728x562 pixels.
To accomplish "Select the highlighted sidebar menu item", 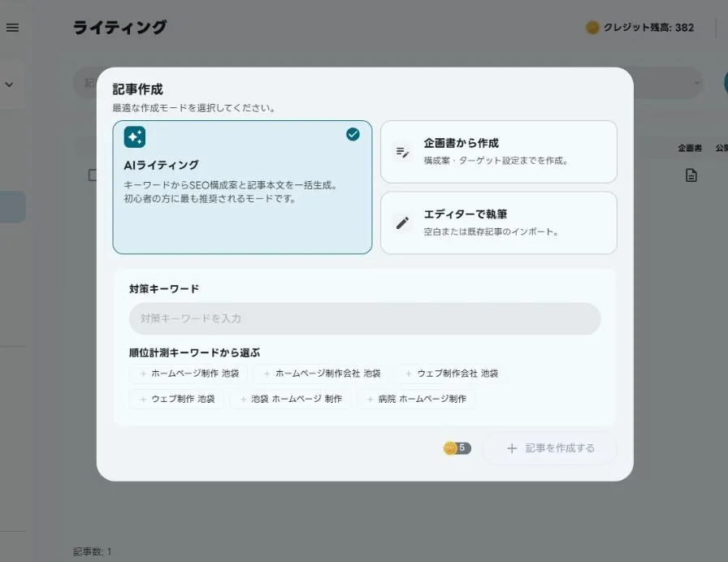I will [x=12, y=206].
